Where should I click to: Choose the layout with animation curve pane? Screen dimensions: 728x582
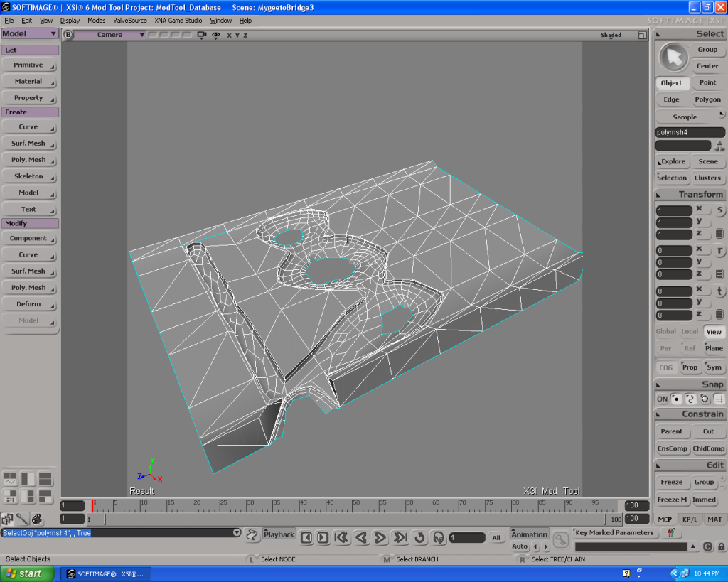click(10, 478)
